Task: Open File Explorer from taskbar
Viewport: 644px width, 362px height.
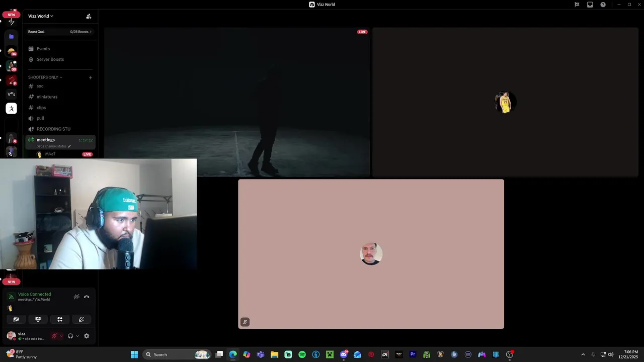Action: click(x=274, y=354)
